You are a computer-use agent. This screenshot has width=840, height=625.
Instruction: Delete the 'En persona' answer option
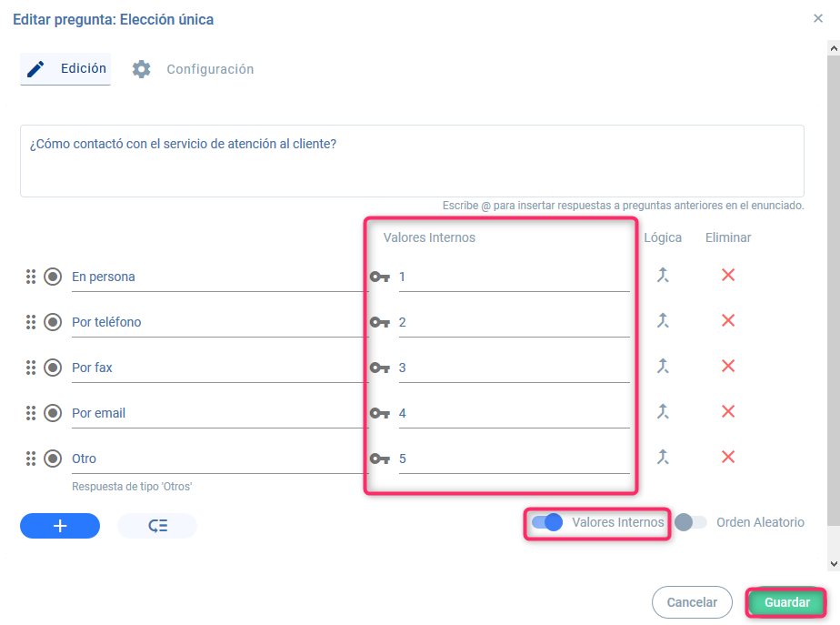(727, 275)
